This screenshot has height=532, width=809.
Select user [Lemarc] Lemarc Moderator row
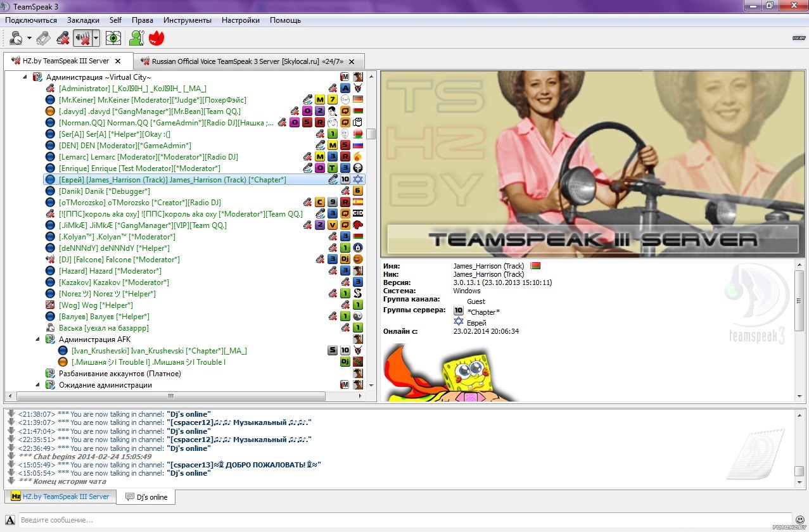pos(148,157)
